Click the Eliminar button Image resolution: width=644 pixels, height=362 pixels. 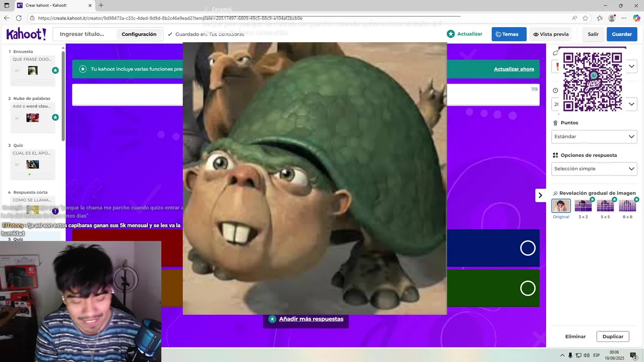point(575,336)
